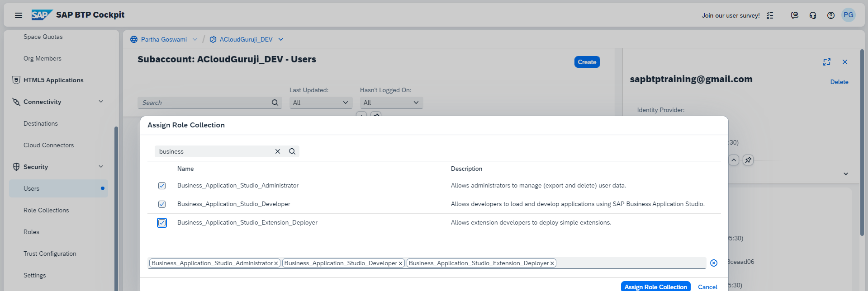The width and height of the screenshot is (868, 291).
Task: Click the Assign Role Collection button
Action: pos(655,286)
